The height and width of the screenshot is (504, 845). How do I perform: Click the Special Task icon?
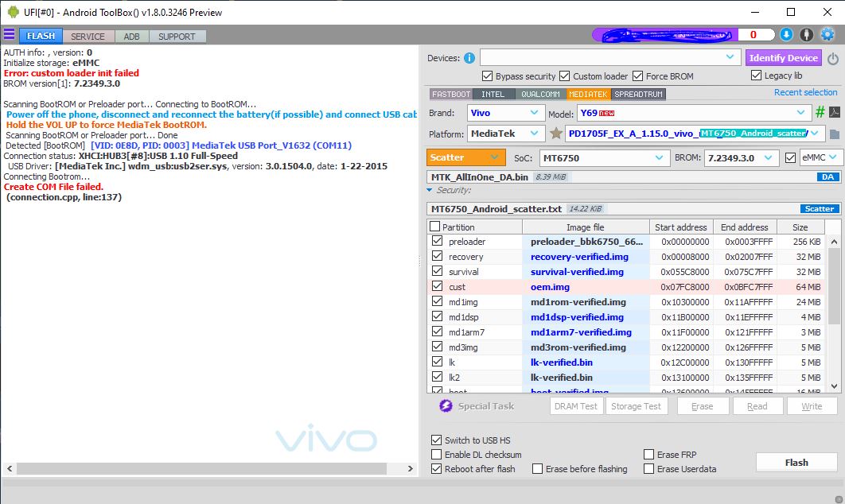click(x=446, y=406)
